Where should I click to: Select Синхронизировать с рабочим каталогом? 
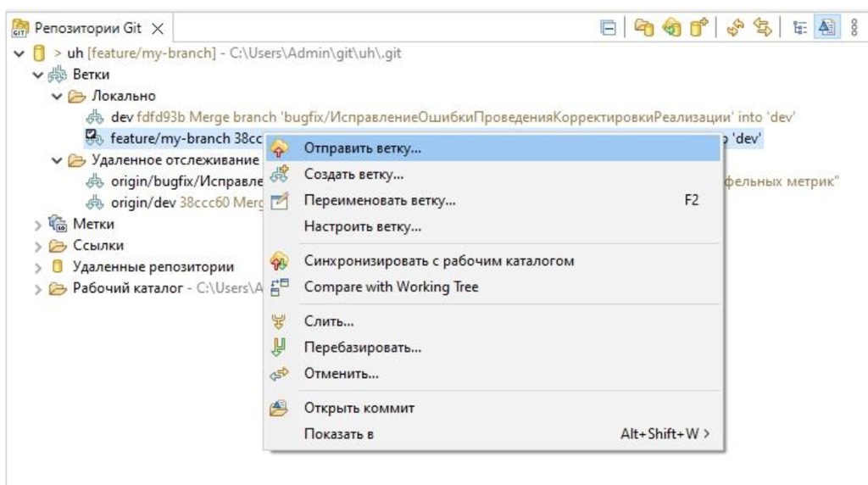tap(438, 260)
